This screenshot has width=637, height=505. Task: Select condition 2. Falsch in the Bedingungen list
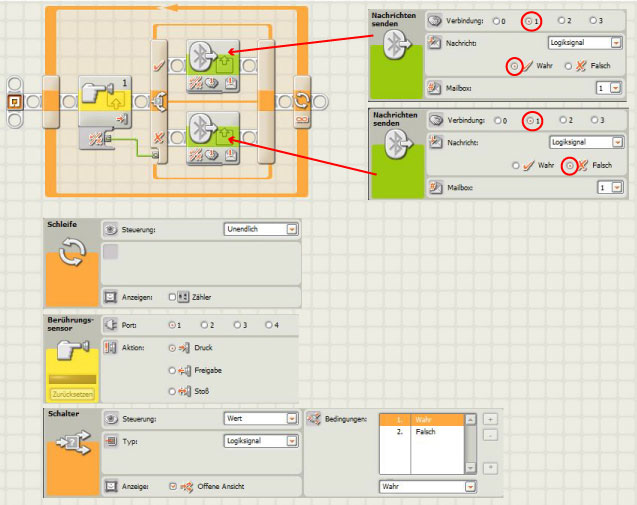click(x=423, y=432)
